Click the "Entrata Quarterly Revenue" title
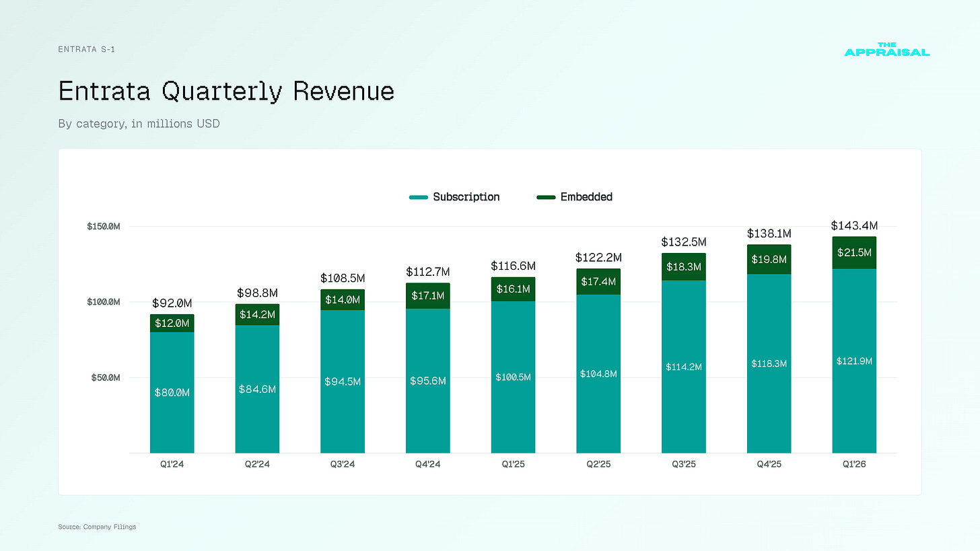 (226, 91)
